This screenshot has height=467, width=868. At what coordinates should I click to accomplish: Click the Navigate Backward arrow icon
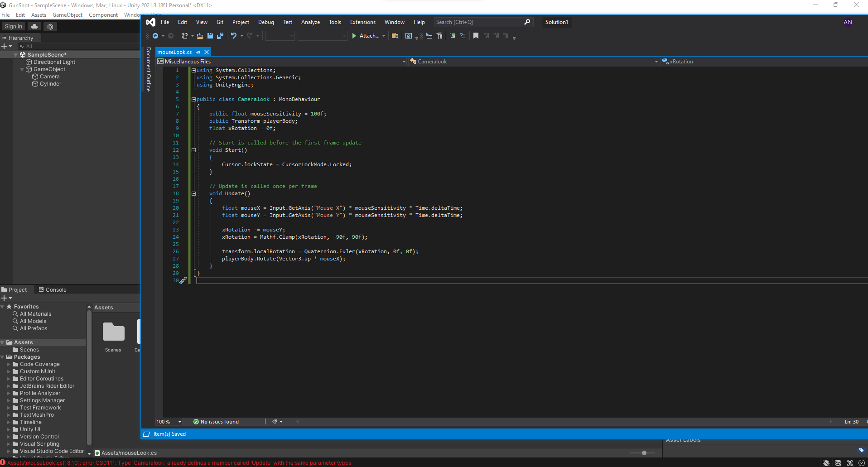pos(155,36)
